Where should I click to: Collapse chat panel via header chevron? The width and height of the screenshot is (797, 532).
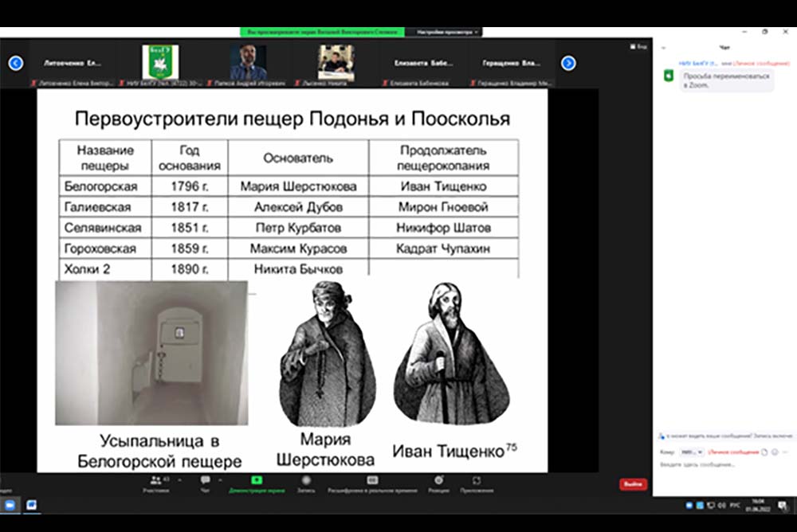coord(663,49)
